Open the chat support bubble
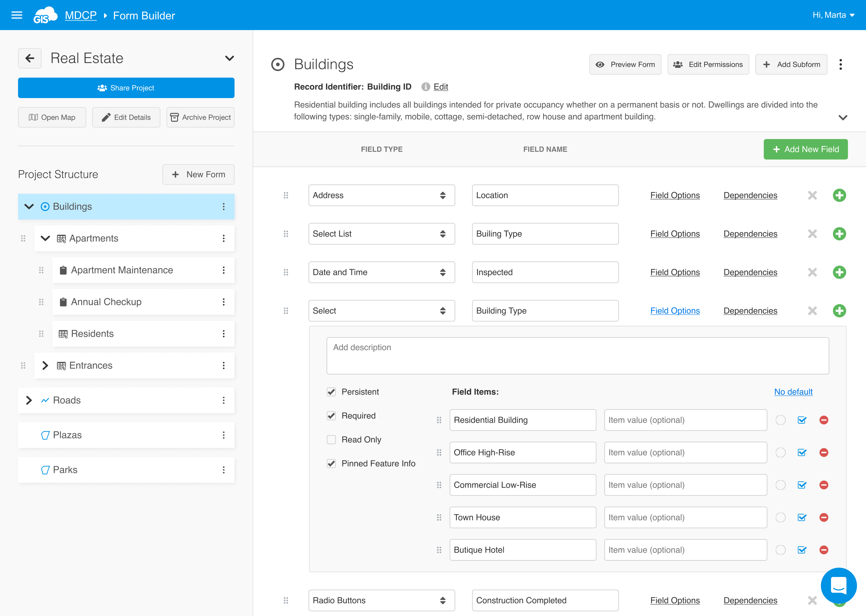 click(839, 586)
